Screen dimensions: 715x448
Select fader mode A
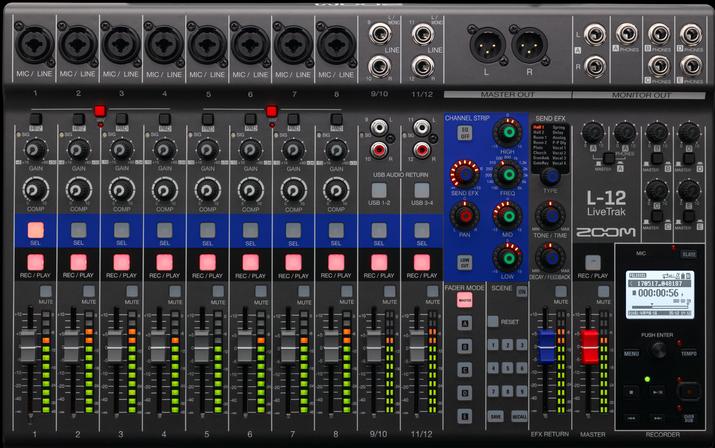tap(465, 323)
